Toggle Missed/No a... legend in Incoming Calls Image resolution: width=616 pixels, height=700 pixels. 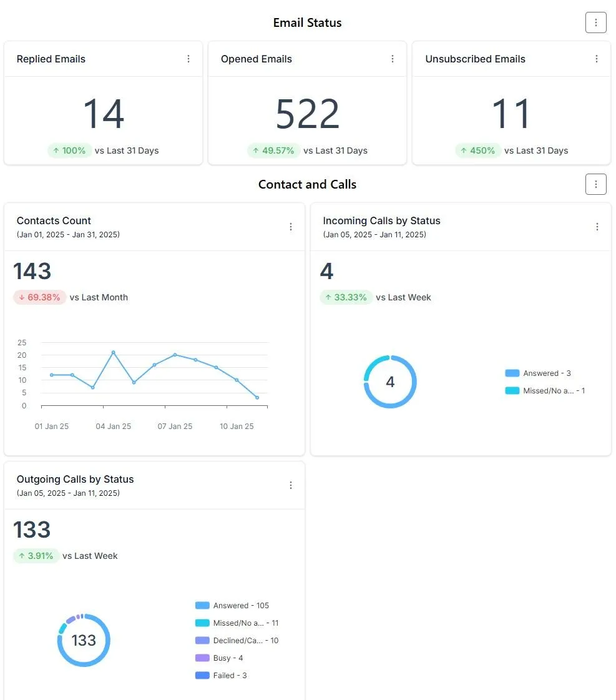click(545, 391)
